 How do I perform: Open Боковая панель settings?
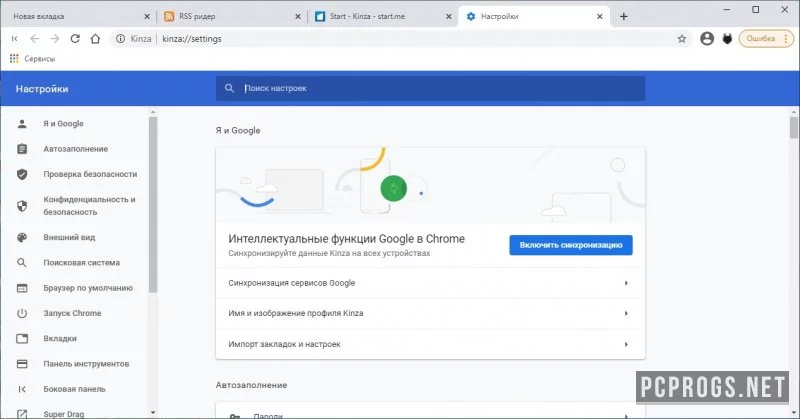tap(74, 389)
